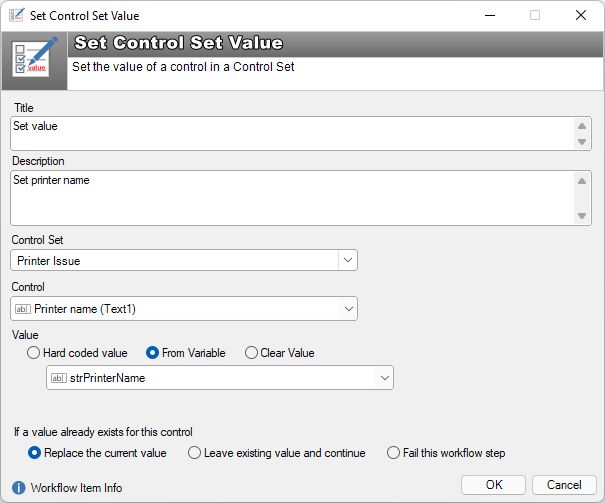The height and width of the screenshot is (503, 605).
Task: Click Title field scroll down arrow
Action: (x=582, y=142)
